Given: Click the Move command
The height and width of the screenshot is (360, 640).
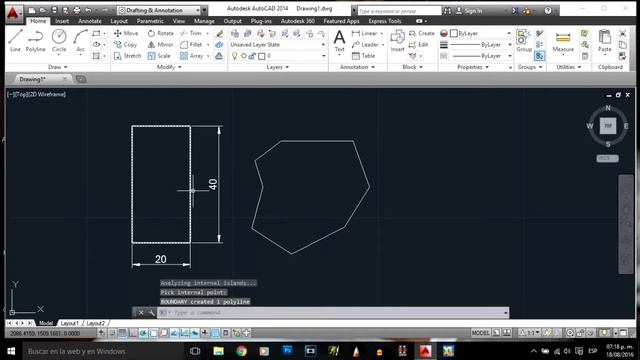Looking at the screenshot, I should (x=126, y=33).
